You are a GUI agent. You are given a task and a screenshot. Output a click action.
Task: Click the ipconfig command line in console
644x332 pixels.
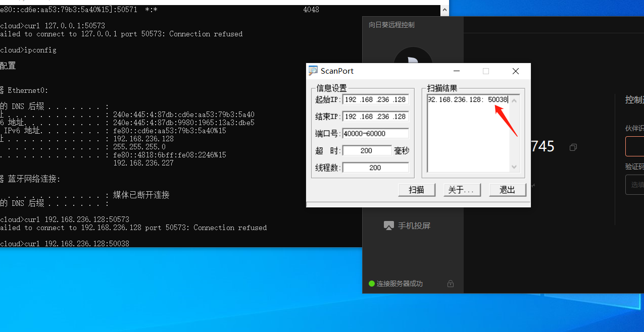(x=28, y=50)
